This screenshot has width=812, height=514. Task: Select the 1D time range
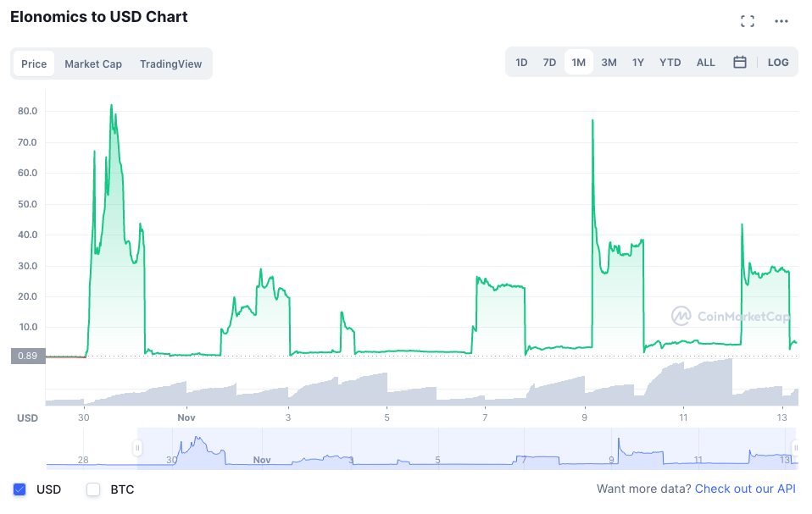tap(521, 63)
